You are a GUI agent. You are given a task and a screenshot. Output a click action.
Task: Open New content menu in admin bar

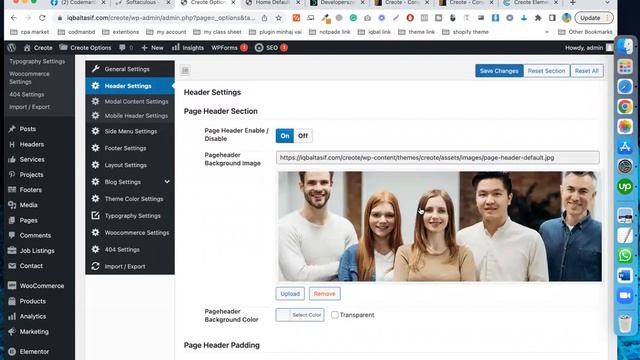[152, 48]
